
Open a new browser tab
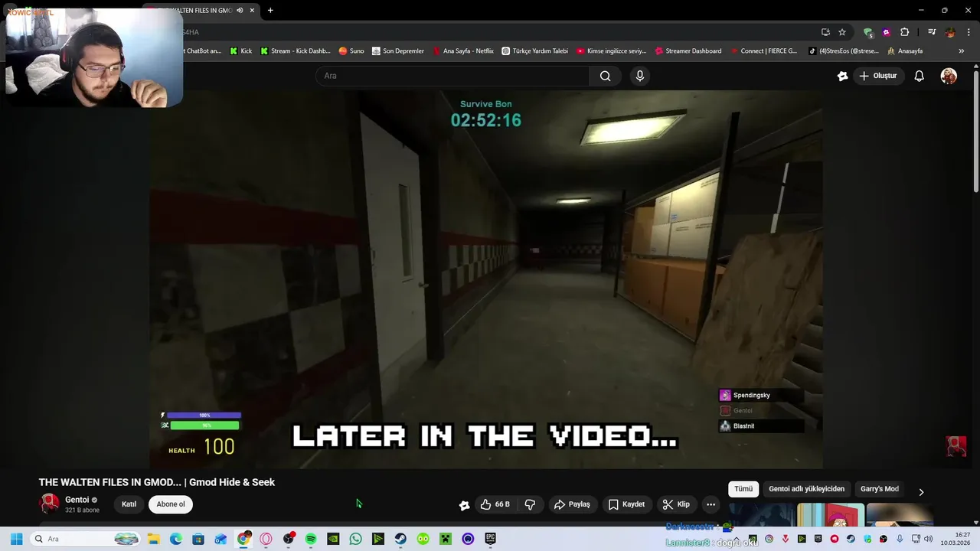click(270, 10)
